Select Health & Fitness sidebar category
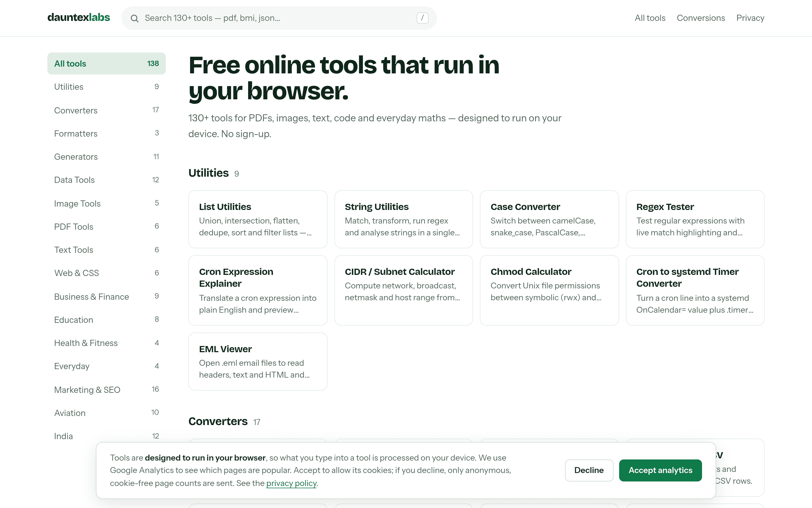The image size is (812, 508). point(106,343)
